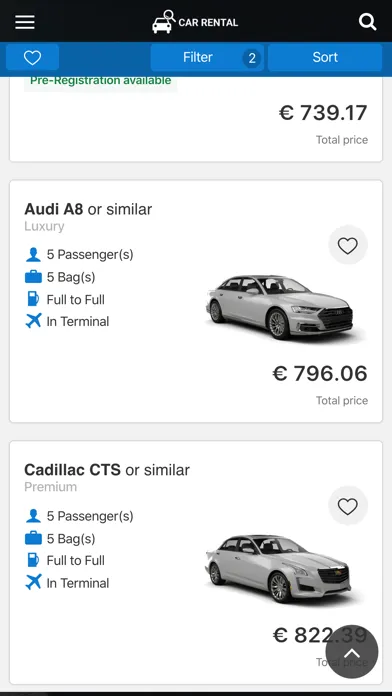Click the € 739.17 total price
This screenshot has height=696, width=392.
323,112
